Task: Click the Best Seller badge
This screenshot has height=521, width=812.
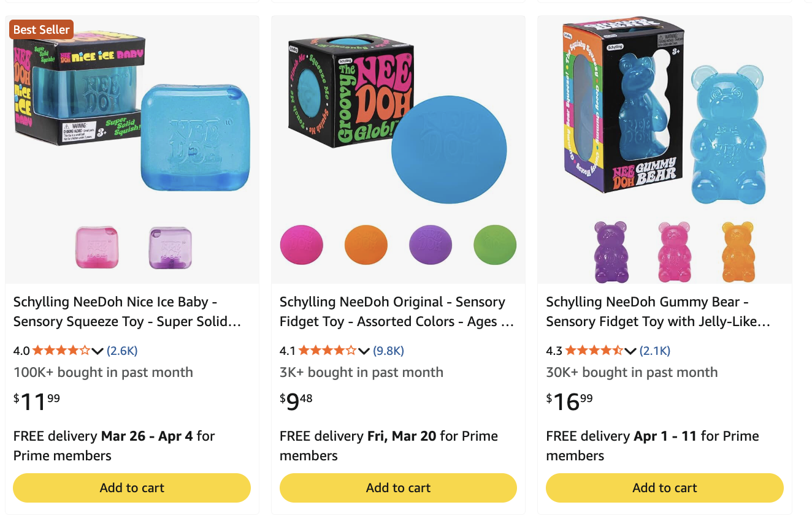Action: click(x=41, y=29)
